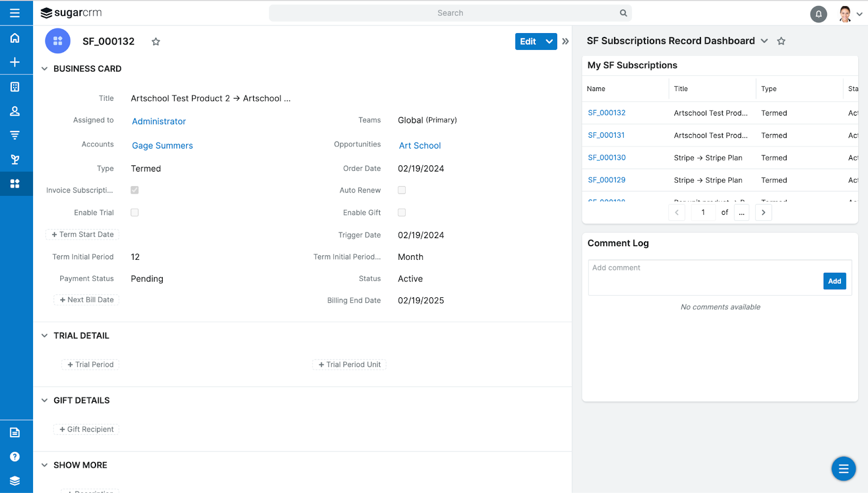Collapse the Business Card section
Image resolution: width=868 pixels, height=493 pixels.
click(44, 68)
